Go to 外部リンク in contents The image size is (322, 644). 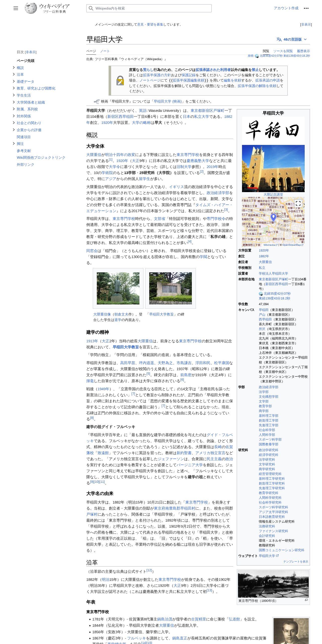click(x=25, y=165)
